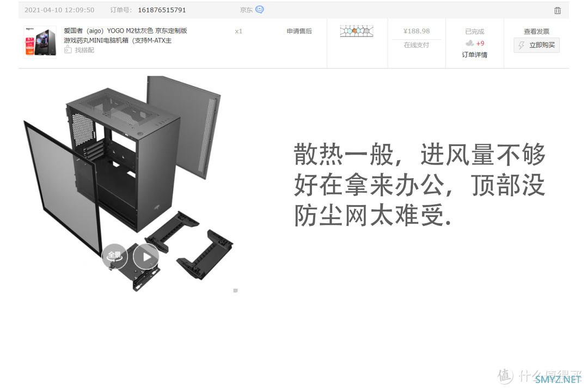Click 申请售后 after-sales link
This screenshot has height=390, width=588.
(x=299, y=31)
